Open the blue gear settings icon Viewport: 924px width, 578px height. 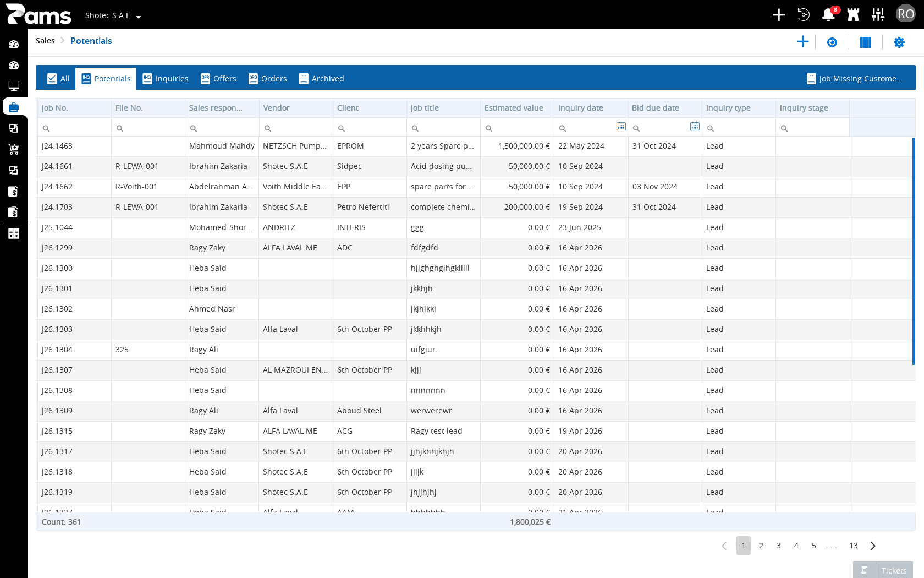click(899, 42)
